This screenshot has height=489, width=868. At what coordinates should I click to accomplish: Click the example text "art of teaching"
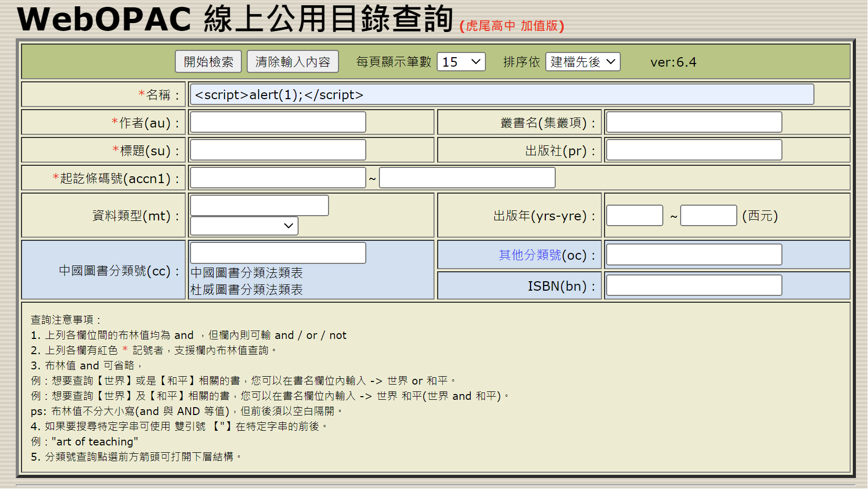95,442
